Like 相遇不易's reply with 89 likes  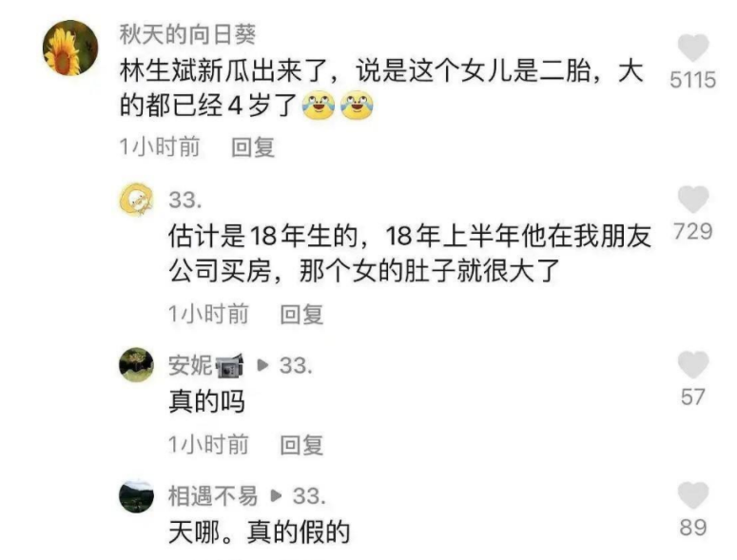(693, 495)
